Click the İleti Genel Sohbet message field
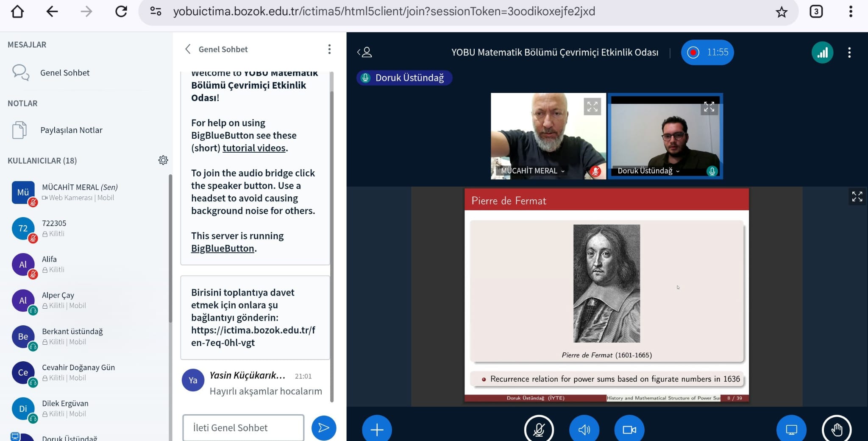Screen dimensions: 868x441 [243, 427]
